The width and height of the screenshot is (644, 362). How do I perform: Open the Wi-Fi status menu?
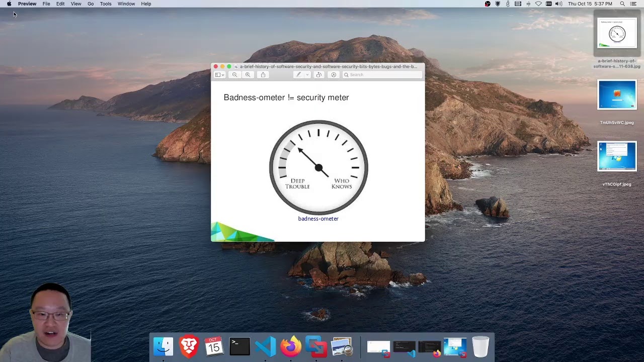[x=538, y=4]
